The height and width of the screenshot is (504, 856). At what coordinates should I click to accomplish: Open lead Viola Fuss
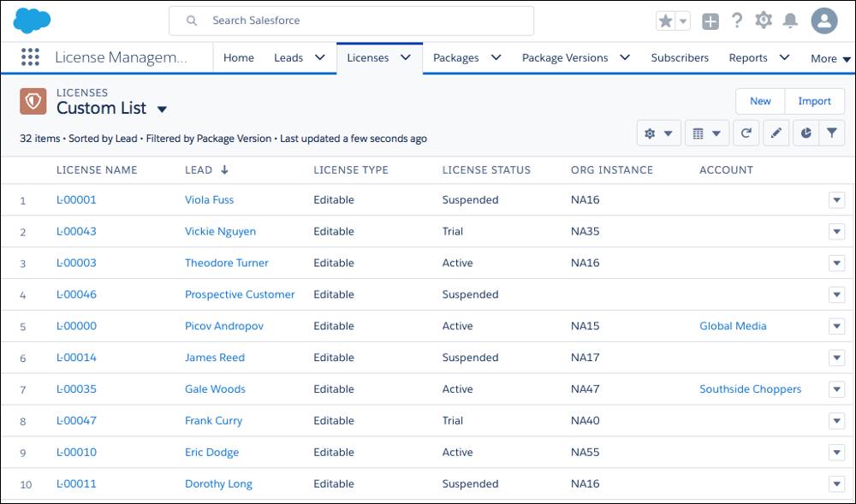(209, 199)
